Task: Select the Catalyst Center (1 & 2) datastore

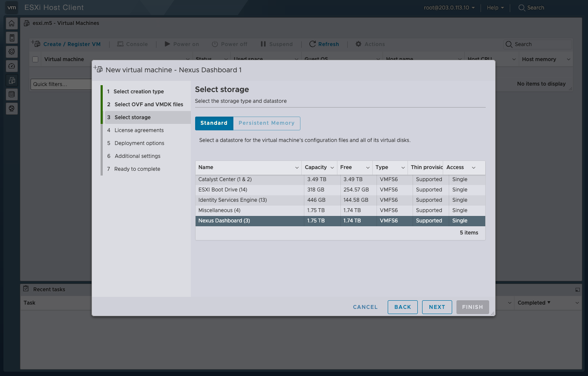Action: 340,179
